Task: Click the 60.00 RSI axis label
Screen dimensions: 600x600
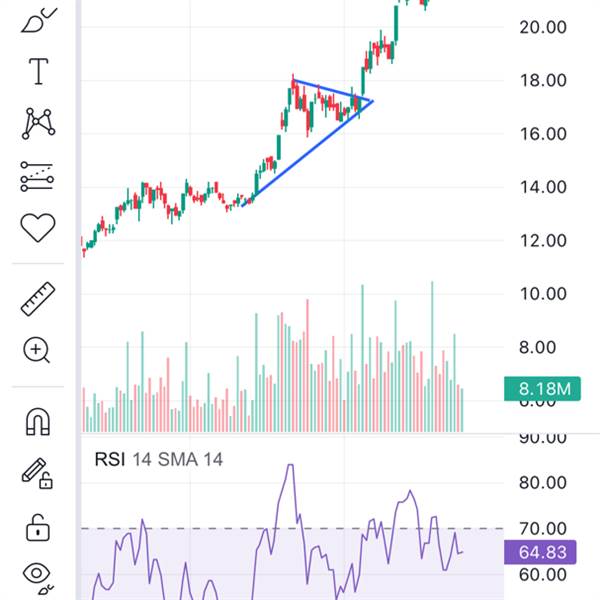Action: pos(543,575)
